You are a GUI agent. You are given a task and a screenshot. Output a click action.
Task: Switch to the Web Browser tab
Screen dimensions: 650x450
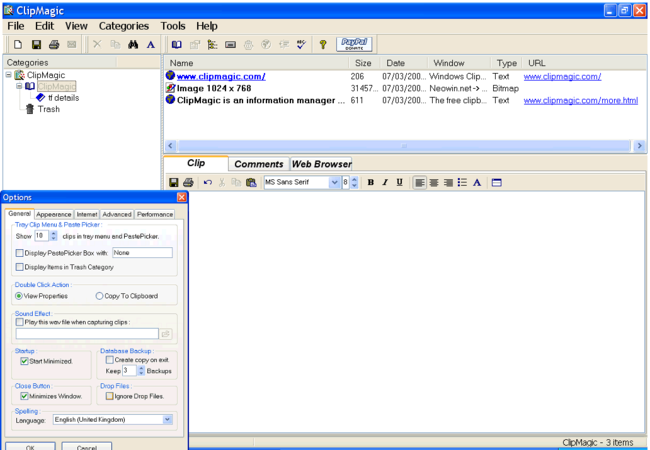321,164
